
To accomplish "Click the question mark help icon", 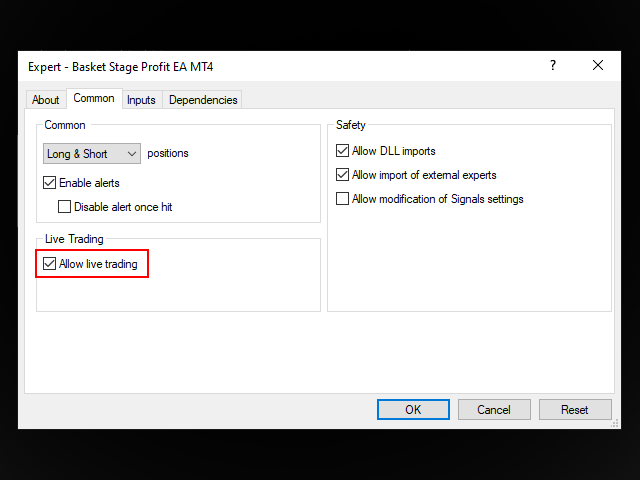I will (x=553, y=66).
